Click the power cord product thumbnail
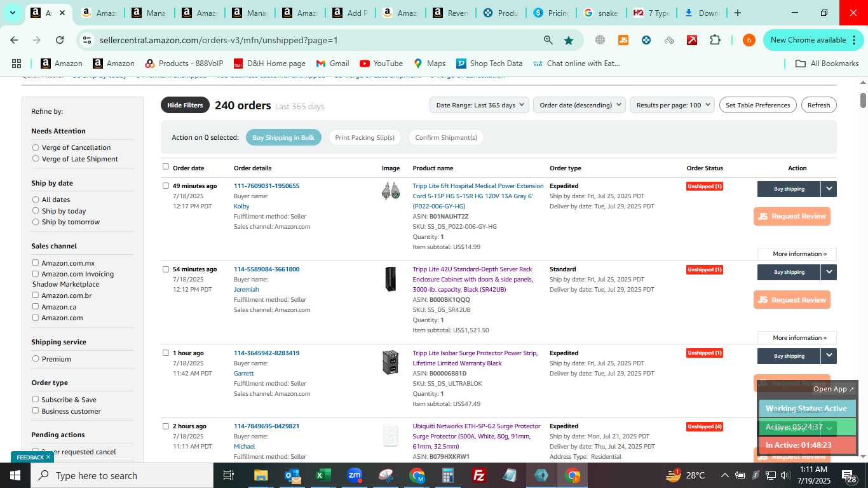The image size is (868, 488). [x=390, y=191]
